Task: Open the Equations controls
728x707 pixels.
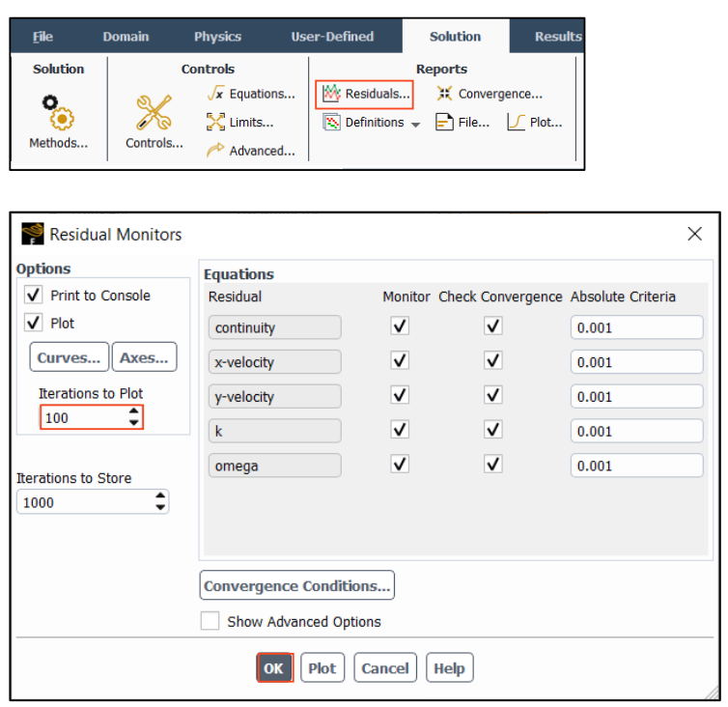Action: coord(251,94)
